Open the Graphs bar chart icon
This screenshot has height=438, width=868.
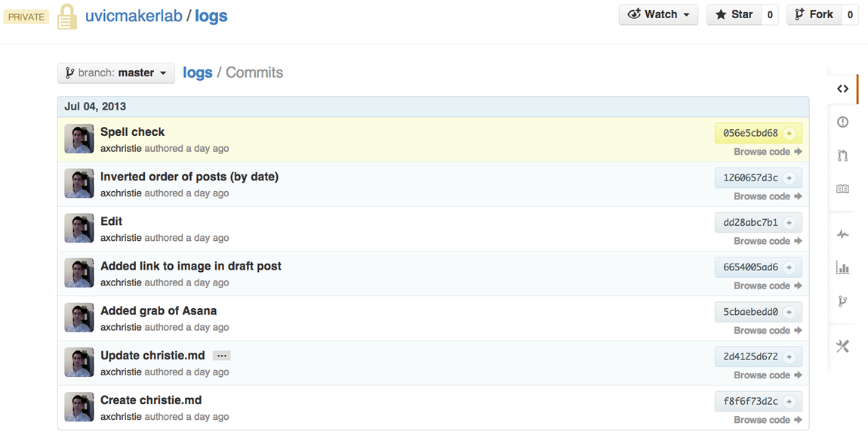click(842, 268)
